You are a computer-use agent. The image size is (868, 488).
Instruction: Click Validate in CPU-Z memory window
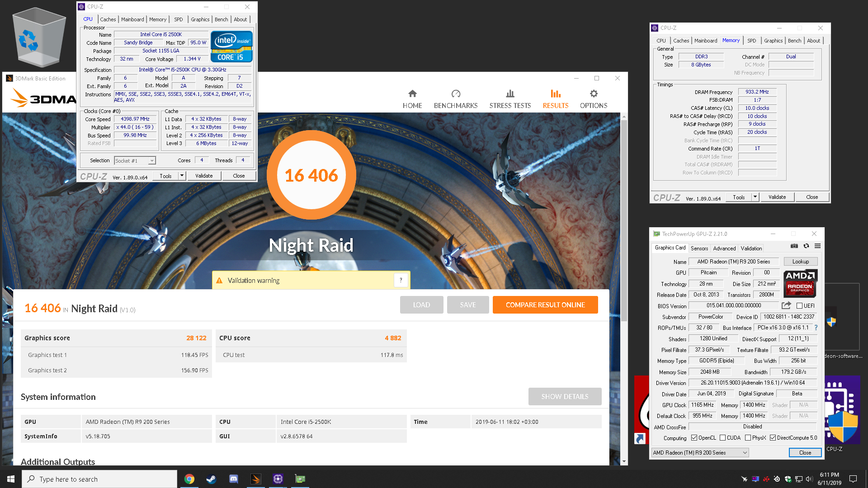coord(777,197)
